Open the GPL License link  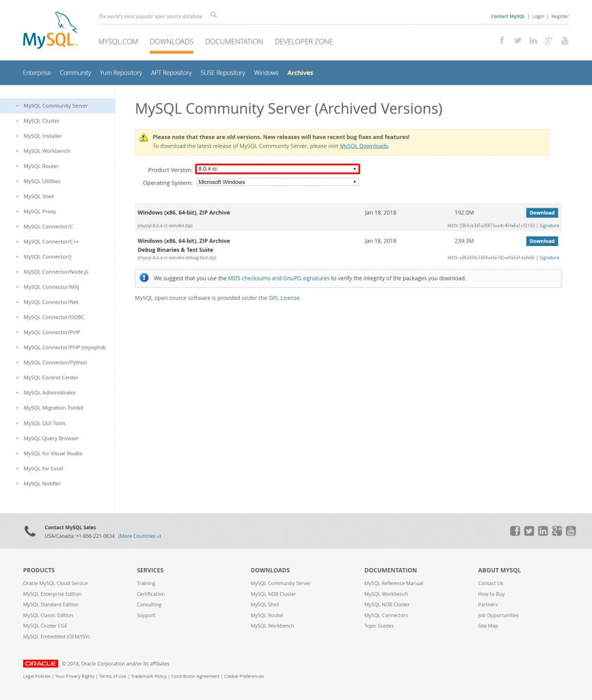(284, 298)
